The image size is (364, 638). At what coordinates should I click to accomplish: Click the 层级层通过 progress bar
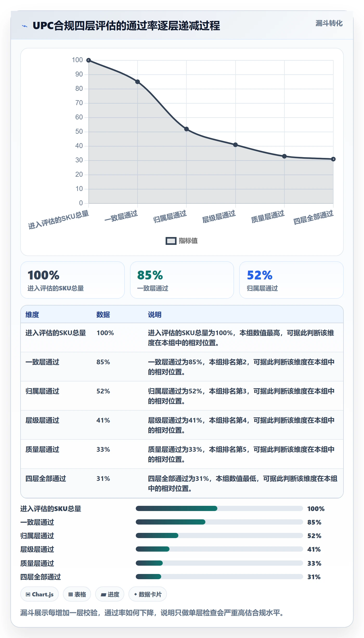219,549
